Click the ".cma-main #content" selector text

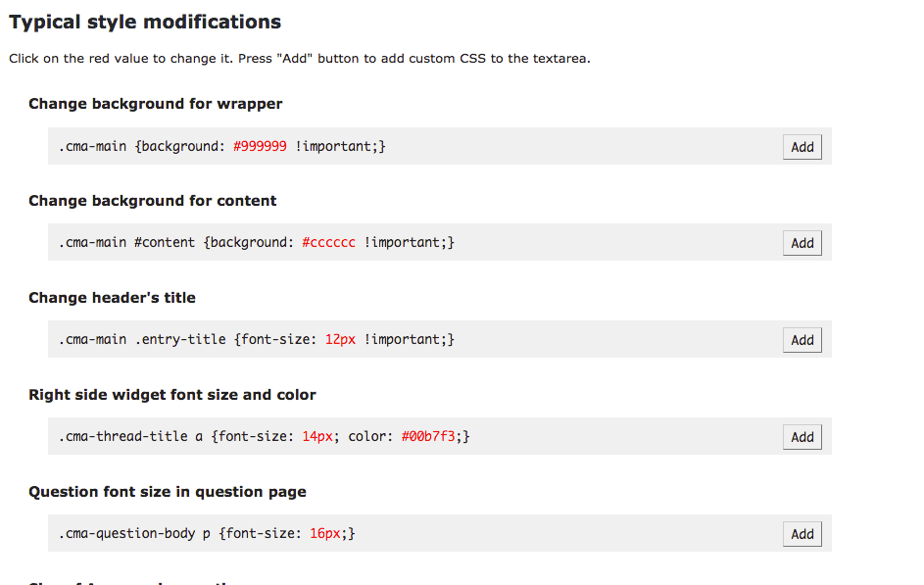[126, 243]
